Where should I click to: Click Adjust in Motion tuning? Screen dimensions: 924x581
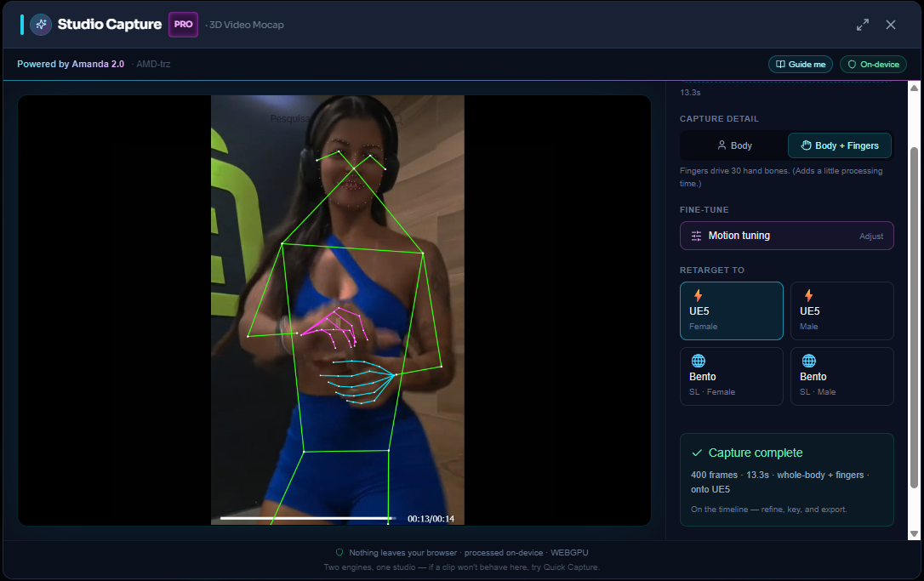(871, 236)
